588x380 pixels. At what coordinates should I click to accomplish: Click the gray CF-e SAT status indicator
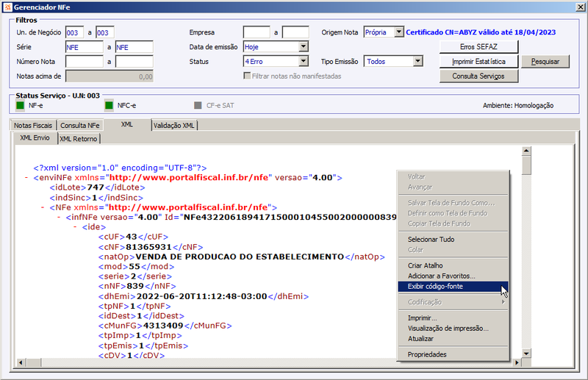[198, 105]
